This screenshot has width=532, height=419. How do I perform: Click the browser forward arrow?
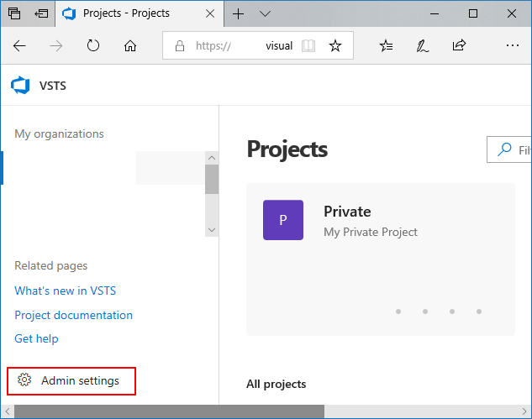[56, 45]
